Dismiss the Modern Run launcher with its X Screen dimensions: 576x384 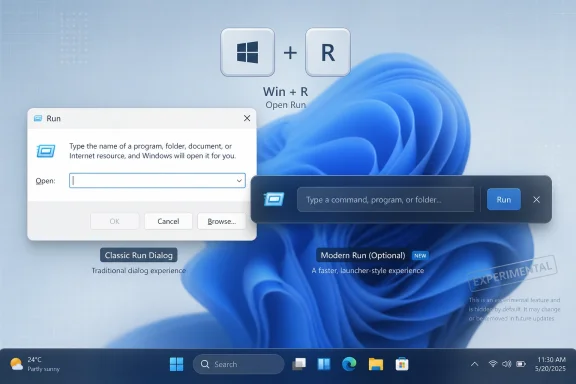[536, 199]
